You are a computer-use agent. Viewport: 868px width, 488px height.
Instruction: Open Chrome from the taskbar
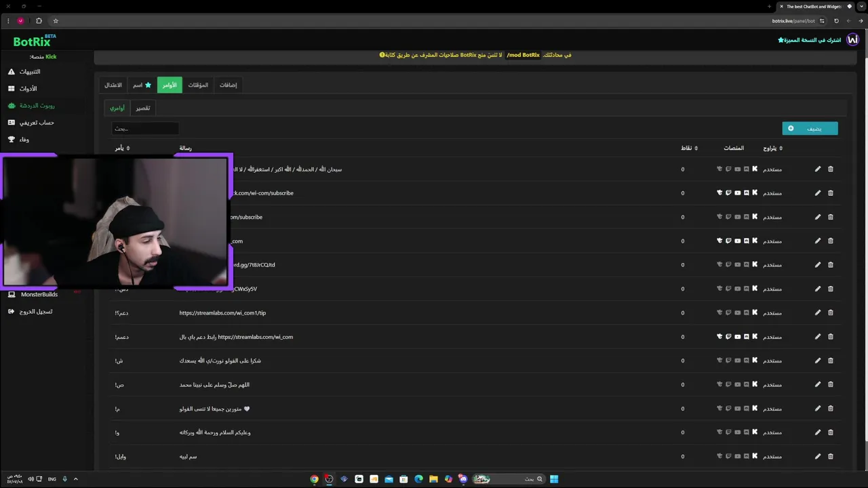[314, 479]
